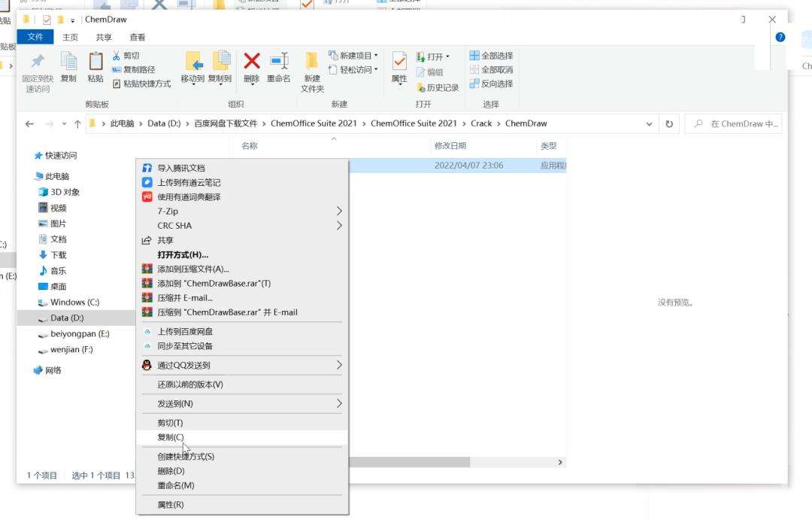Choose Open with (H) entry
The height and width of the screenshot is (520, 812).
(241, 254)
